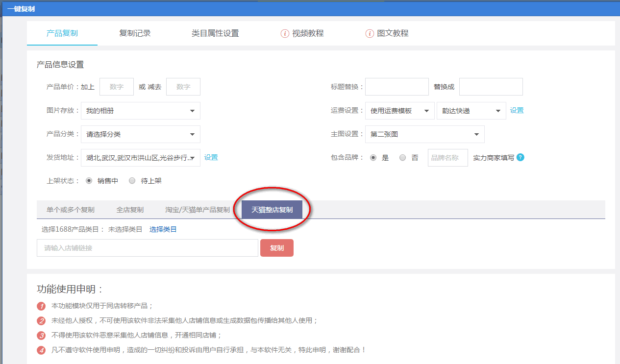Click the info icon next to 图文教程
Image resolution: width=620 pixels, height=364 pixels.
coord(370,33)
